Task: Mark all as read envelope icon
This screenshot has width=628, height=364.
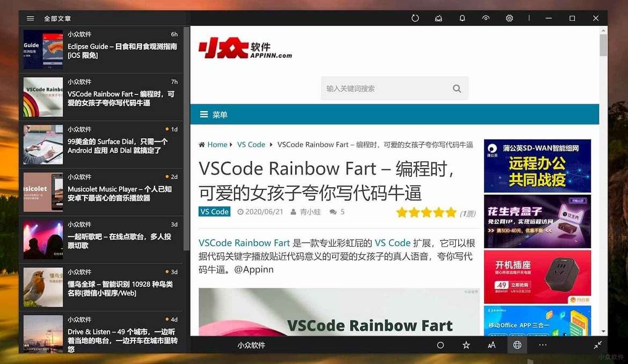Action: coord(439,18)
